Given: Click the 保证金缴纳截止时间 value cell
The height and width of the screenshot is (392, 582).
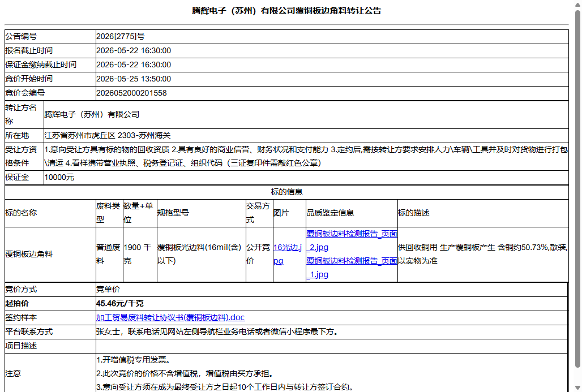Looking at the screenshot, I should coord(332,64).
